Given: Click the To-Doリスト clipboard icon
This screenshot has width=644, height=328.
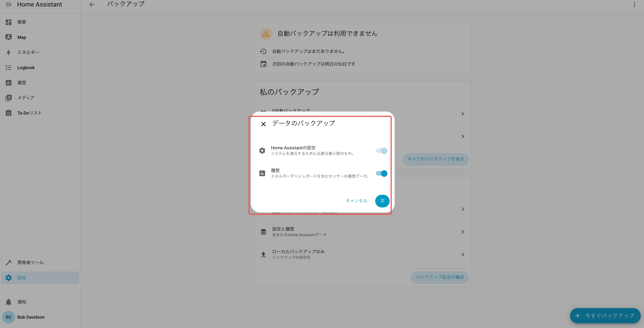Looking at the screenshot, I should click(9, 113).
